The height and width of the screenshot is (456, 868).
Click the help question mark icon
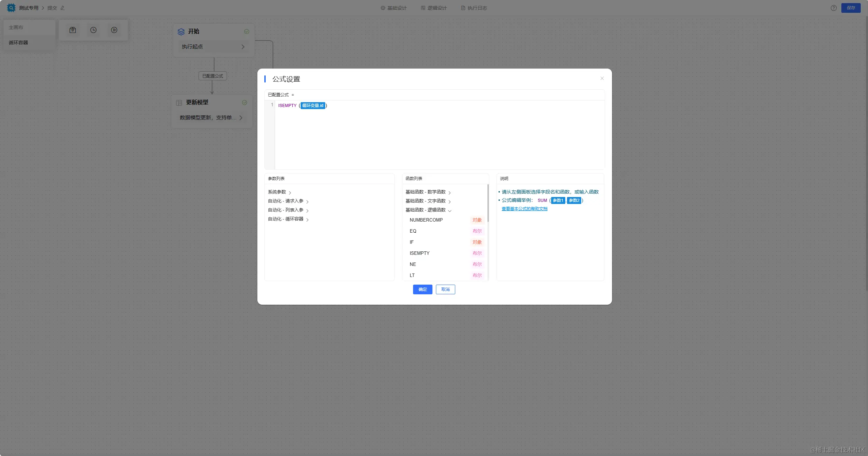pos(833,8)
